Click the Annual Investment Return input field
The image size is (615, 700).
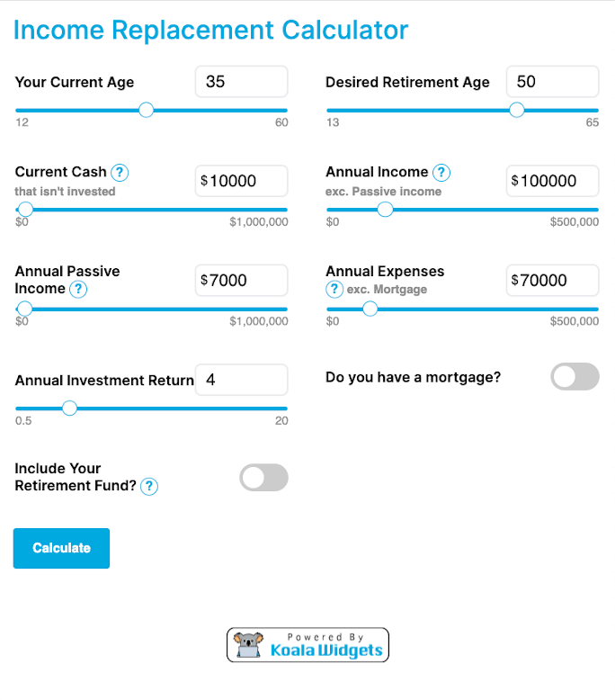coord(241,380)
